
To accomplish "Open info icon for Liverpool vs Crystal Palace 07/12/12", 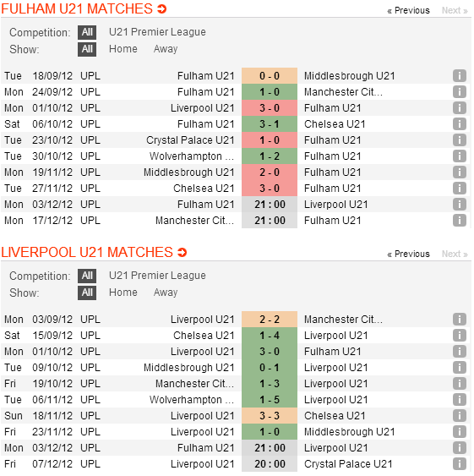I will coord(460,464).
